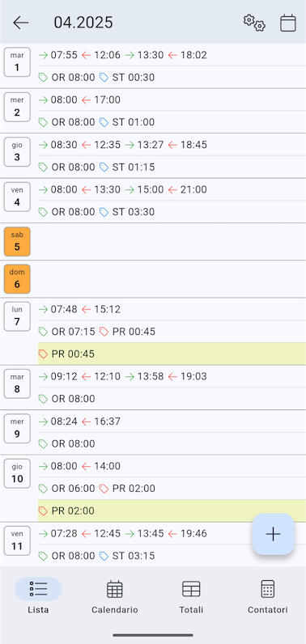
Task: Add a new entry with plus button
Action: (273, 534)
